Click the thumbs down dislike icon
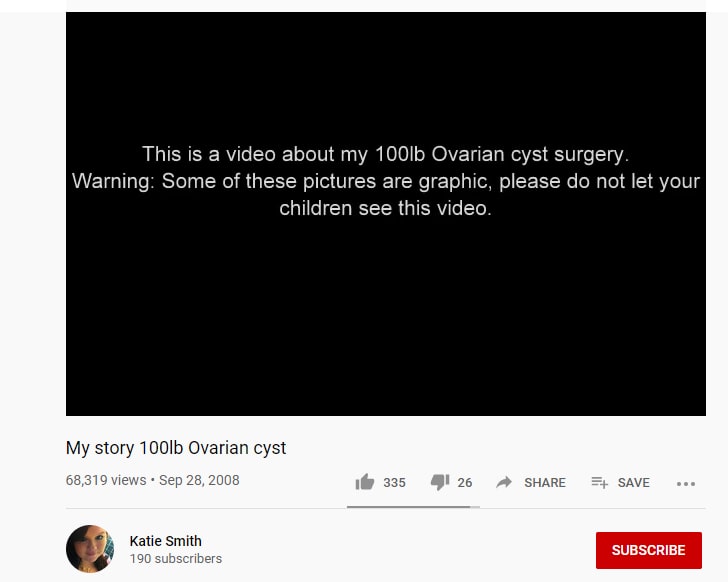728x582 pixels. [x=440, y=483]
